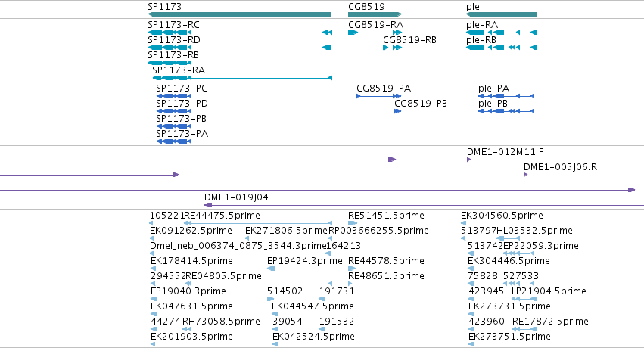Select the SP1173-PB protein label
644x348 pixels.
click(x=181, y=119)
